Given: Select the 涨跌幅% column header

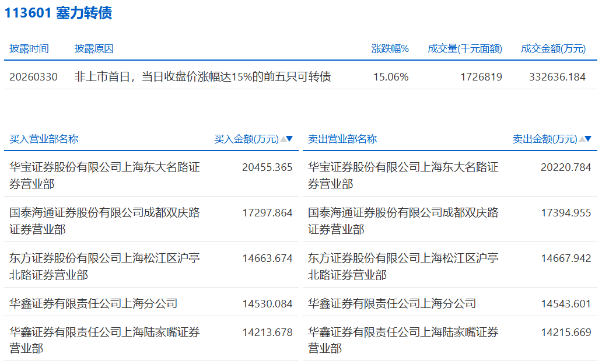Looking at the screenshot, I should tap(390, 48).
